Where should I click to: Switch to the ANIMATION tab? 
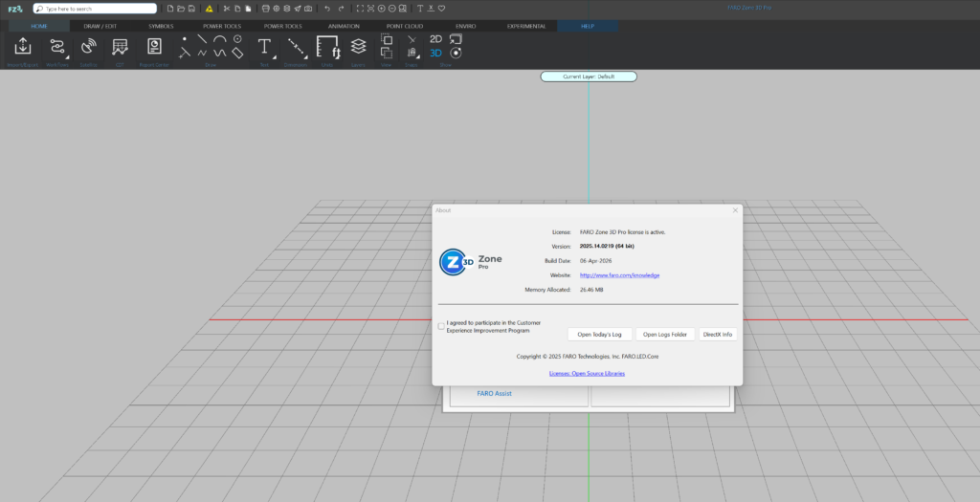coord(344,26)
